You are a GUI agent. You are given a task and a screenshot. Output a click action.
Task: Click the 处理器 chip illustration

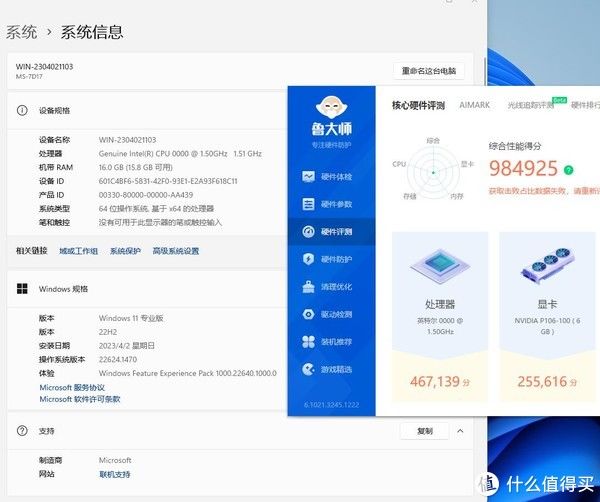click(440, 266)
